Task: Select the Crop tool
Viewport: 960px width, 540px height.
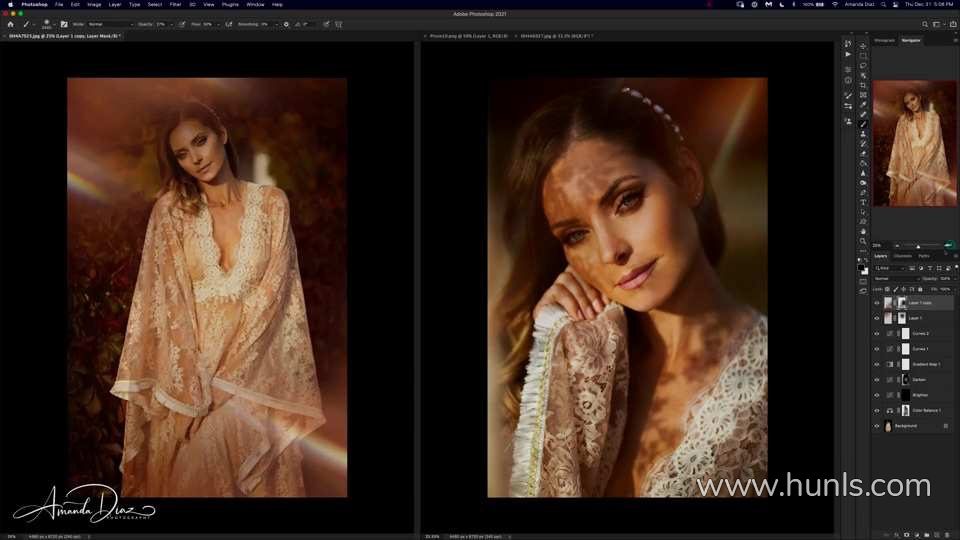Action: click(863, 86)
